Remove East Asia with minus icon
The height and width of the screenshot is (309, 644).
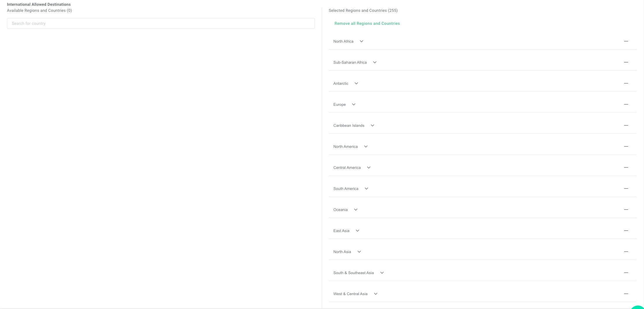pos(626,231)
